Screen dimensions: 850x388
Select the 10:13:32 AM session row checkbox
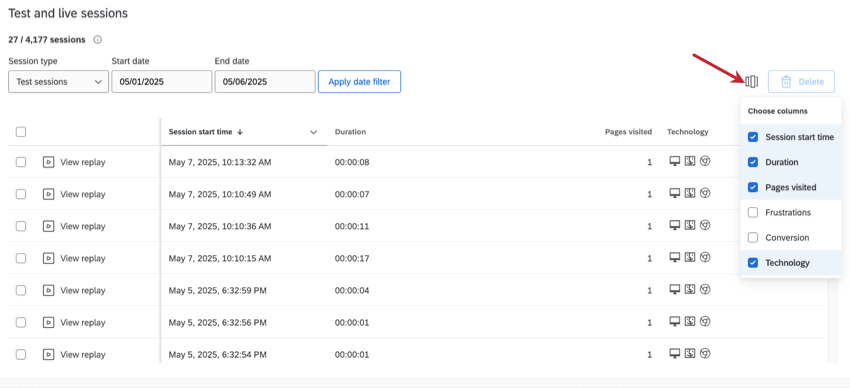(21, 161)
